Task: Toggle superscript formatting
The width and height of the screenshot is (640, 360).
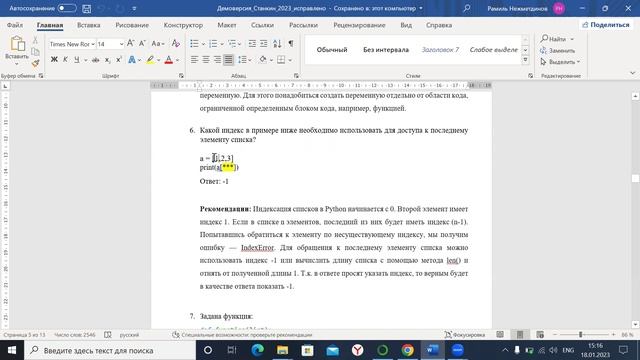Action: [119, 60]
